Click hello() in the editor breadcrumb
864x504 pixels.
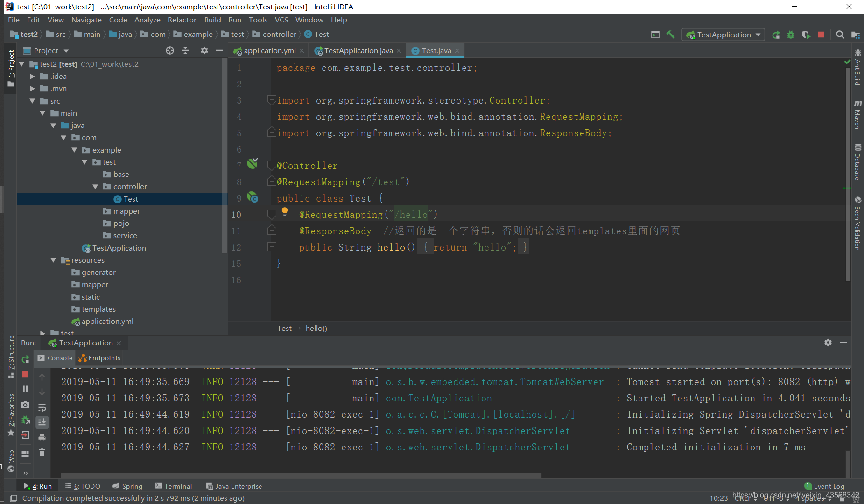[316, 328]
